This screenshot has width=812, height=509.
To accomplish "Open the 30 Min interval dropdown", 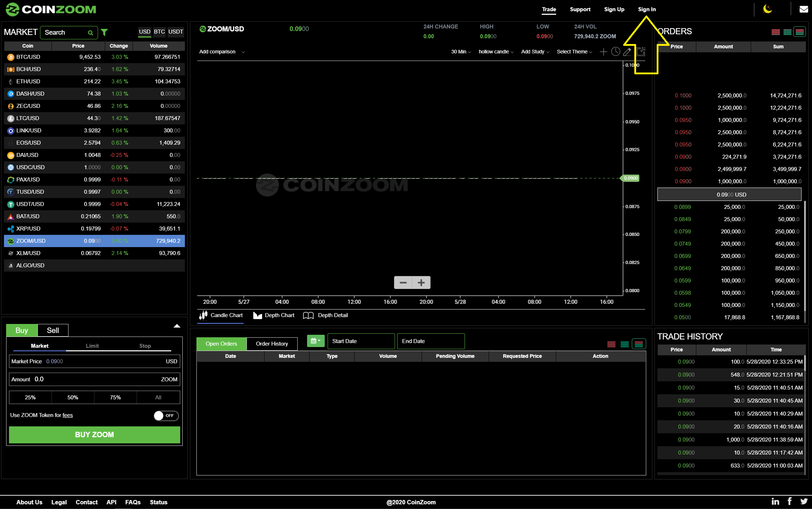I will pyautogui.click(x=461, y=52).
